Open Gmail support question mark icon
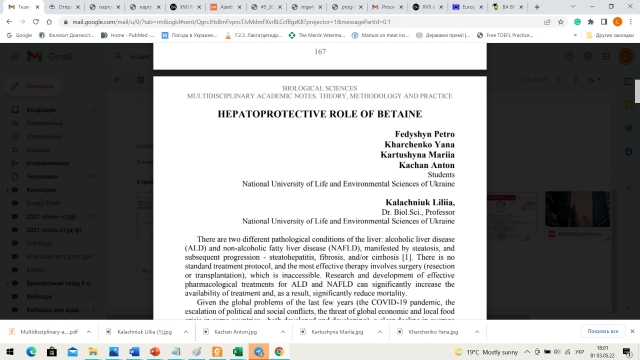The image size is (640, 360). [569, 56]
